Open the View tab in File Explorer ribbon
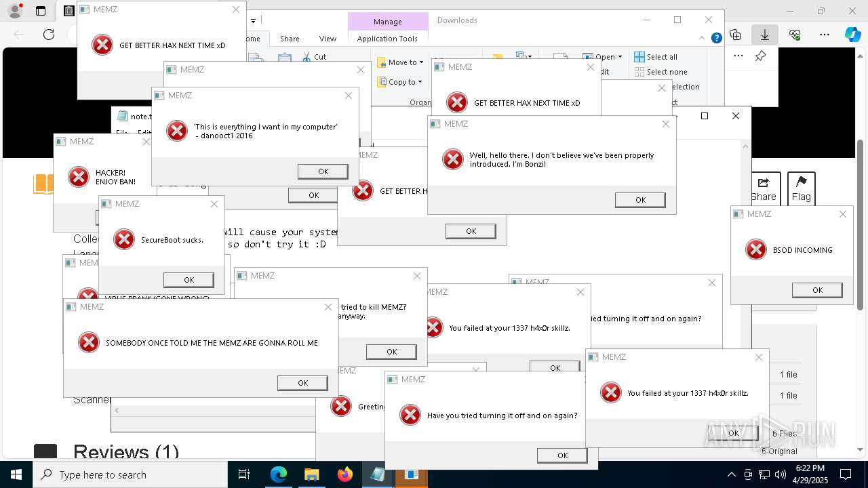 (x=328, y=39)
